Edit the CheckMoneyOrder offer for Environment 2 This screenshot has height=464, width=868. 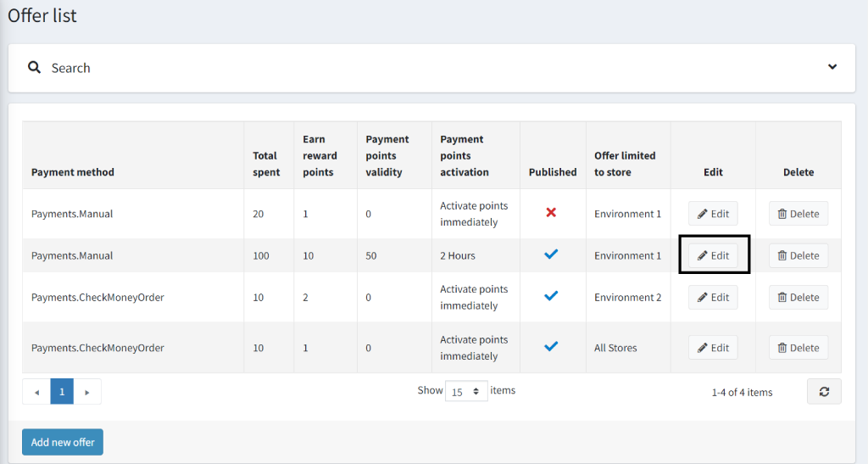(x=713, y=298)
